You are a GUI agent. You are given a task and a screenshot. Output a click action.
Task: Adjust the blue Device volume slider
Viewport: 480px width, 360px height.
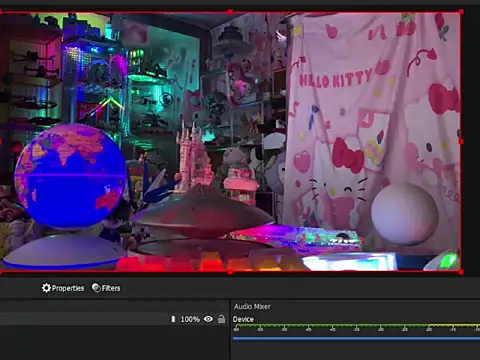click(x=356, y=339)
